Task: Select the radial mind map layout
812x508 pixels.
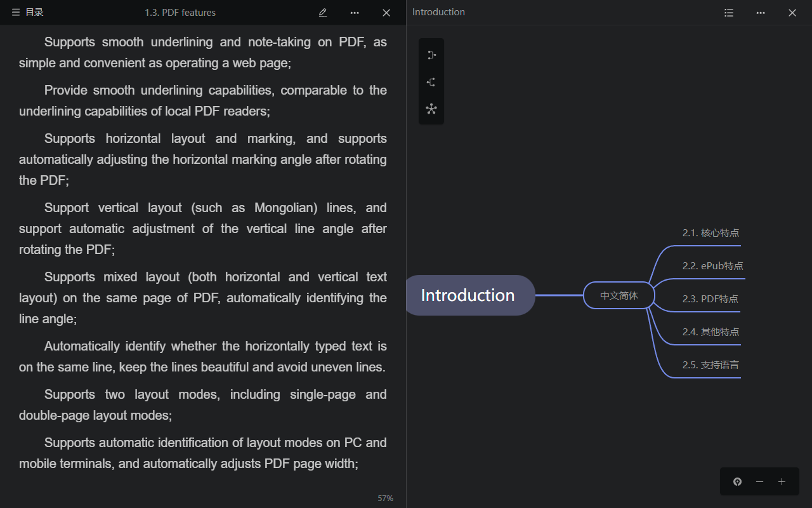Action: point(431,109)
